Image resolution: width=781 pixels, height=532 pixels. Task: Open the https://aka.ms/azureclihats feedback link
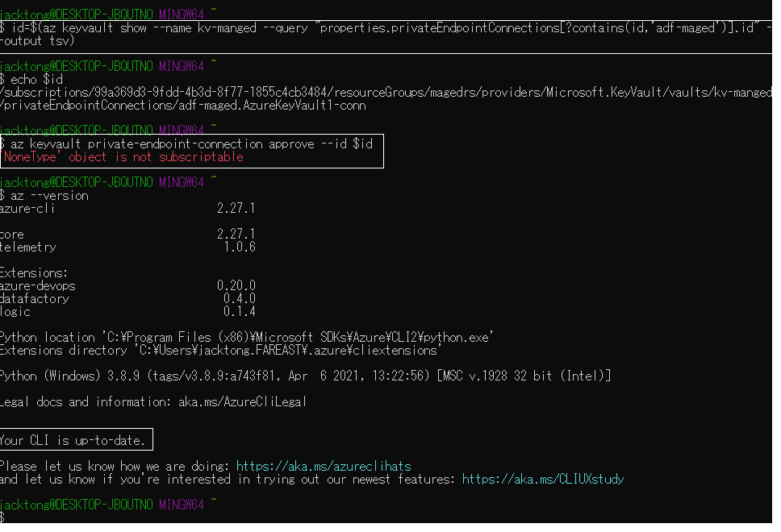322,465
